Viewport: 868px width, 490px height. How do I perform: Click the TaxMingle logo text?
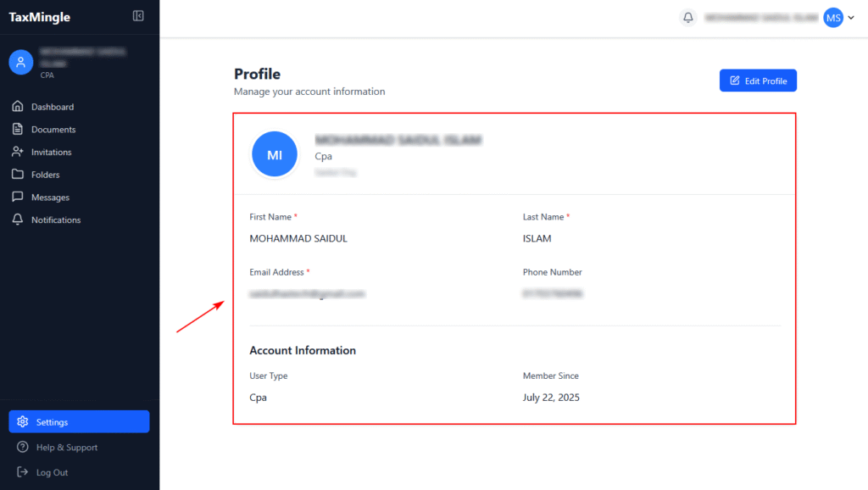(40, 17)
